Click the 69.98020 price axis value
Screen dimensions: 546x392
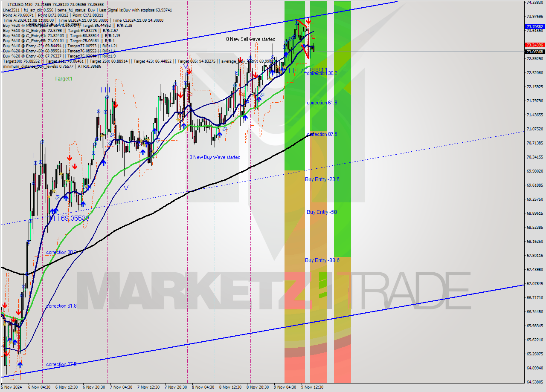(x=534, y=171)
